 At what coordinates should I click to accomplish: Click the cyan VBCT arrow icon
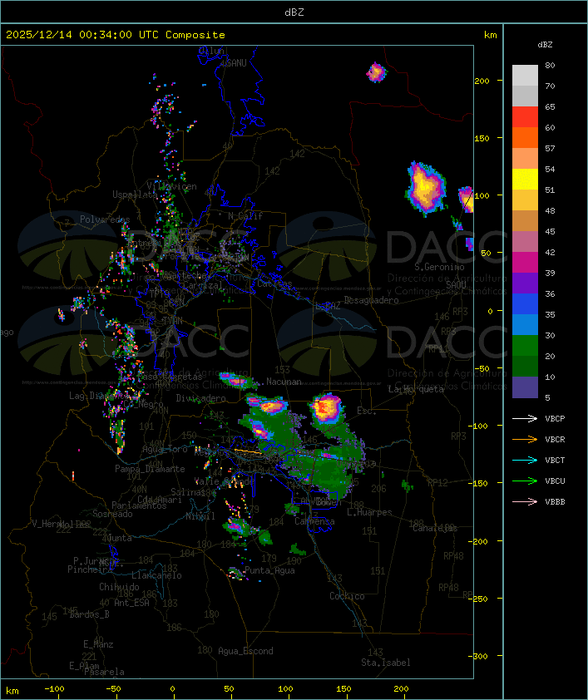tap(525, 460)
